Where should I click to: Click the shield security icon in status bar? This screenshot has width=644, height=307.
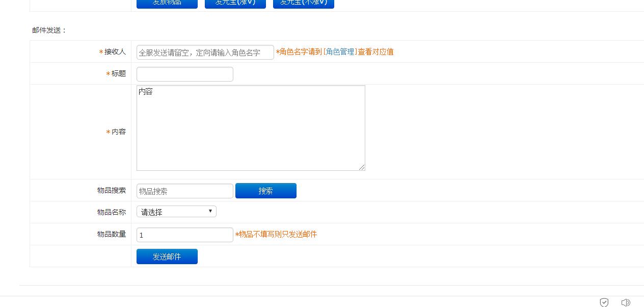pyautogui.click(x=604, y=302)
